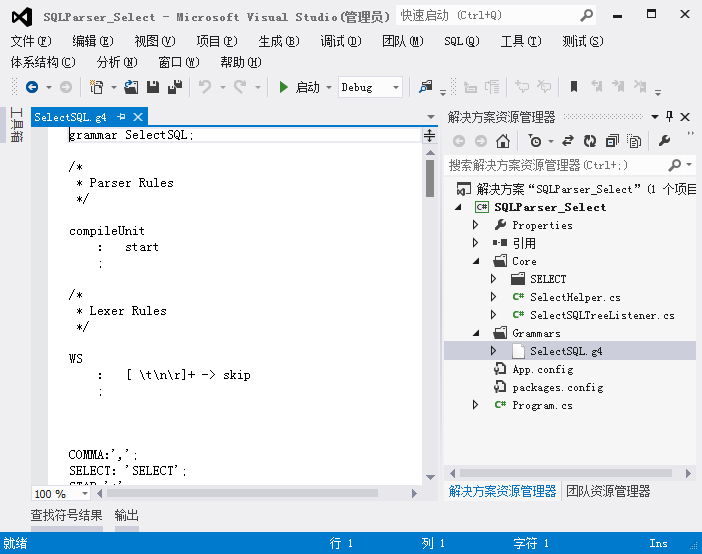
Task: Open the 生成(B) menu
Action: [x=278, y=41]
